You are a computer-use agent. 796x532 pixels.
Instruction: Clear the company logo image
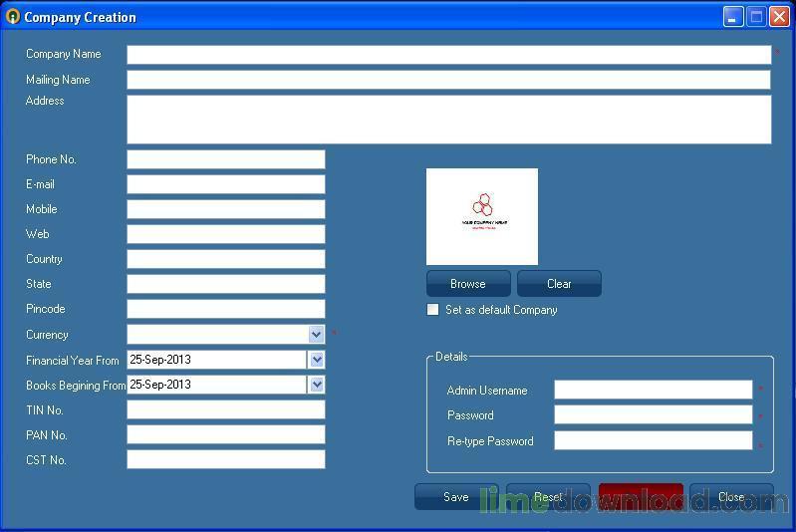coord(559,284)
